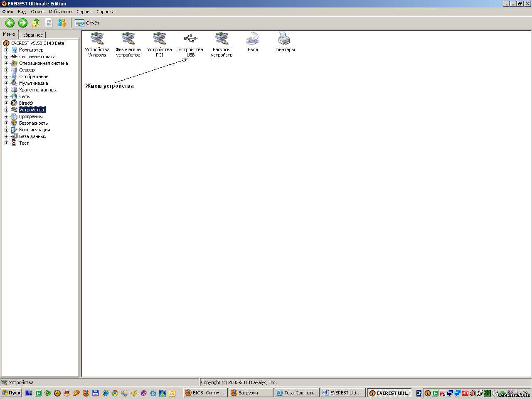
Task: Click the ICQ flower quick launch icon
Action: pyautogui.click(x=48, y=393)
